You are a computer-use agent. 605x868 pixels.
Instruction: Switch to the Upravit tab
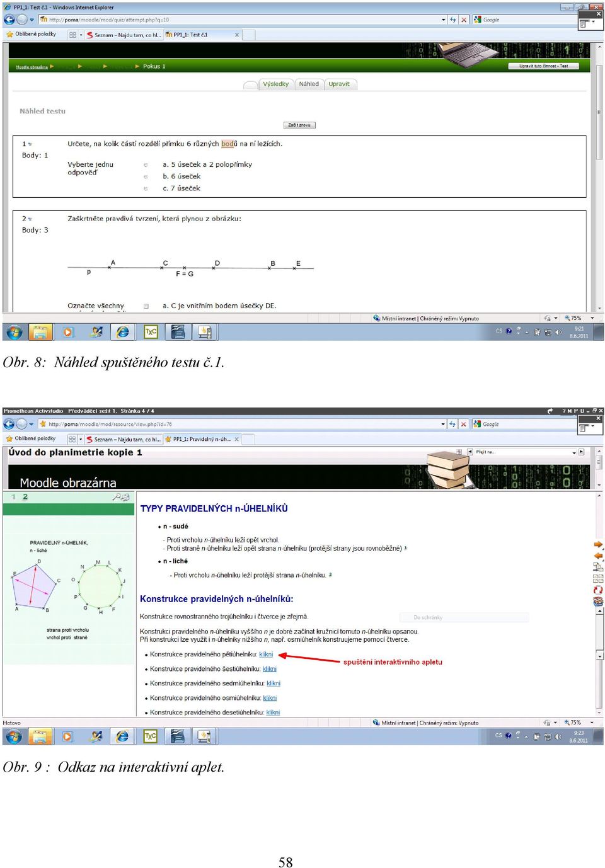tap(339, 84)
